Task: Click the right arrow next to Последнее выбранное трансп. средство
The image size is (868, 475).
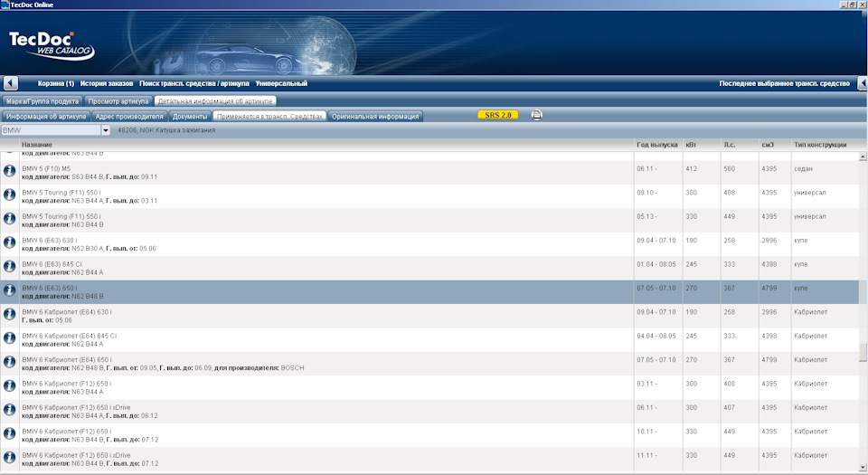Action: [x=858, y=83]
